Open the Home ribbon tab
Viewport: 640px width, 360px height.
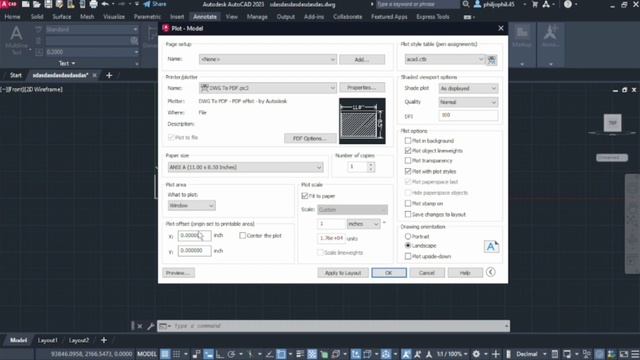[12, 17]
